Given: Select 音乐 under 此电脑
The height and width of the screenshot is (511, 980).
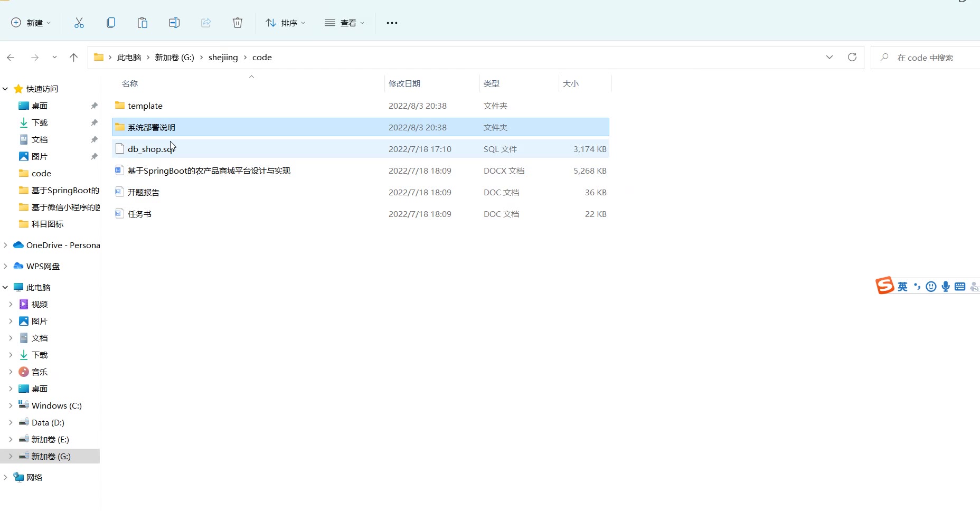Looking at the screenshot, I should [39, 372].
